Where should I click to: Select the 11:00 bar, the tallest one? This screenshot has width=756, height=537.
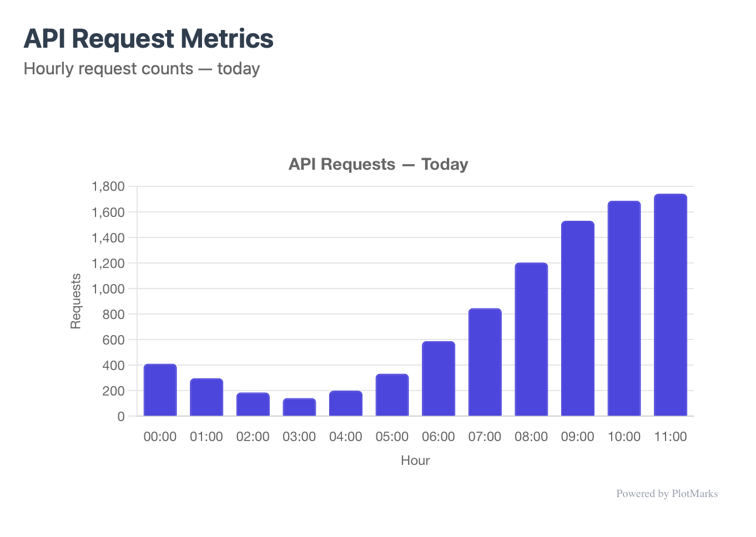[671, 305]
